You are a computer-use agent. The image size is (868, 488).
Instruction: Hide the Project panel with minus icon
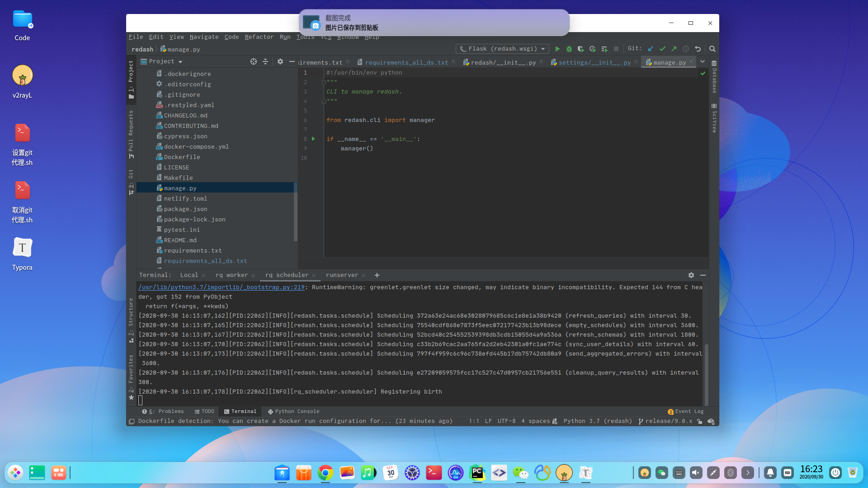click(292, 61)
